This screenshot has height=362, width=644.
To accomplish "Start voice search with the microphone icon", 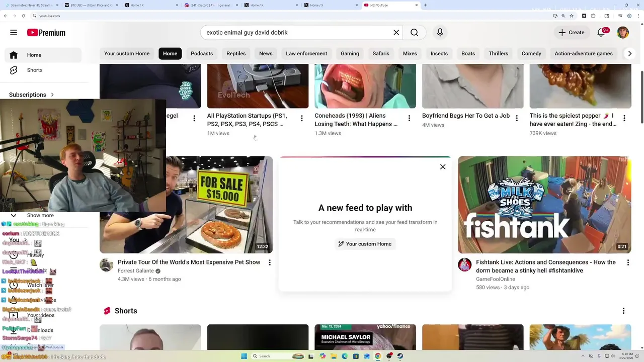I will coord(440,33).
